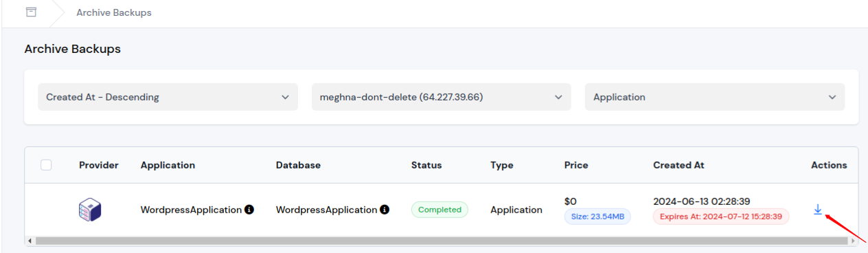The width and height of the screenshot is (868, 253).
Task: Open the Created At - Descending sort dropdown
Action: [x=168, y=97]
